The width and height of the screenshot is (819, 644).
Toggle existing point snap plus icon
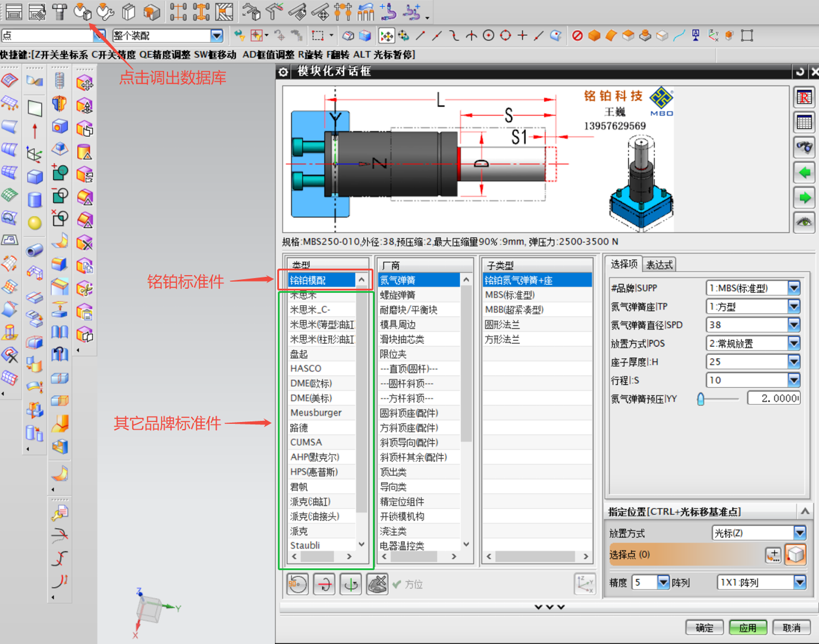pos(522,36)
